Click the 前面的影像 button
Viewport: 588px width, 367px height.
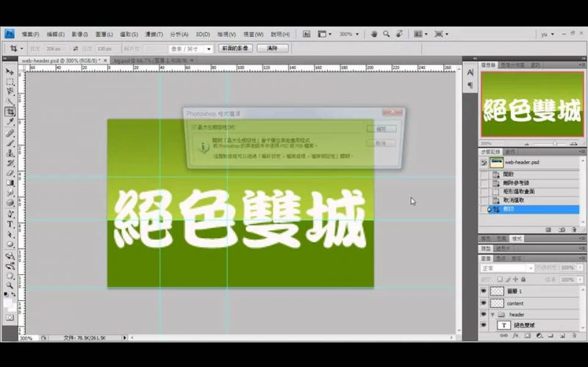click(x=235, y=48)
